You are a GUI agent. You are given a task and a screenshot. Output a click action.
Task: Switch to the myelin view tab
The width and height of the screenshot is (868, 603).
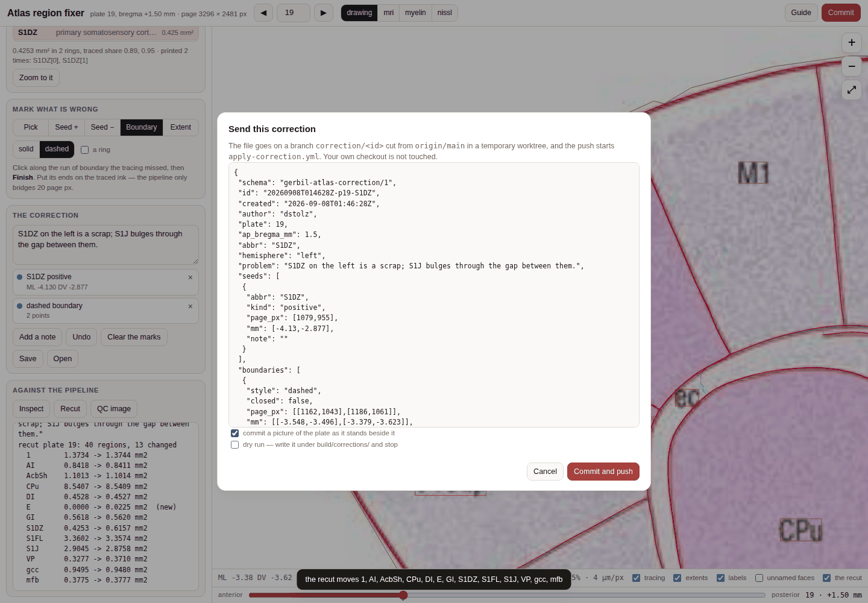point(415,13)
